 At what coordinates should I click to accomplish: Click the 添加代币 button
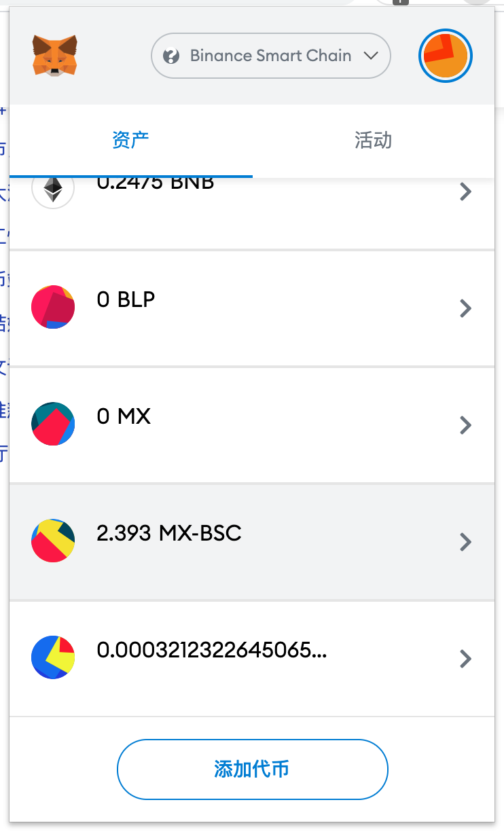(253, 769)
